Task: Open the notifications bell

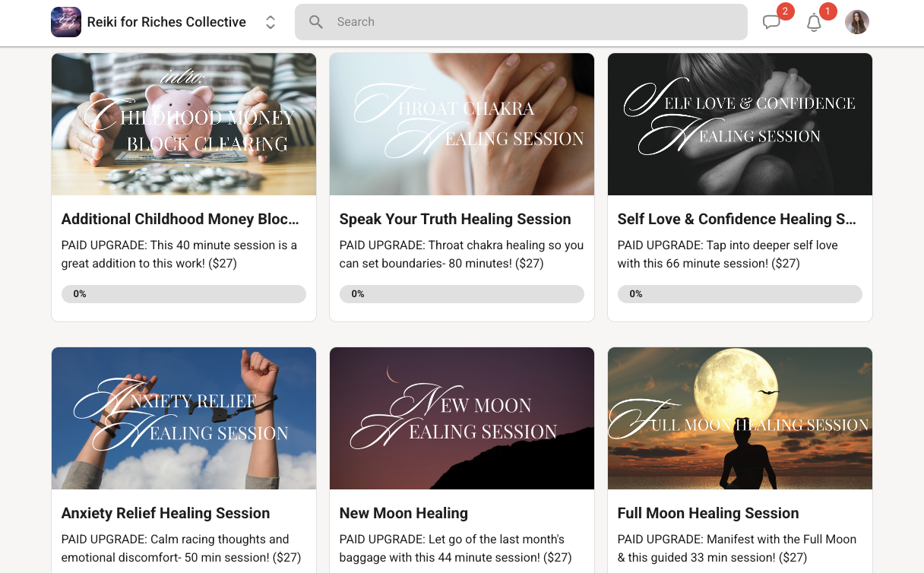Action: (x=814, y=22)
